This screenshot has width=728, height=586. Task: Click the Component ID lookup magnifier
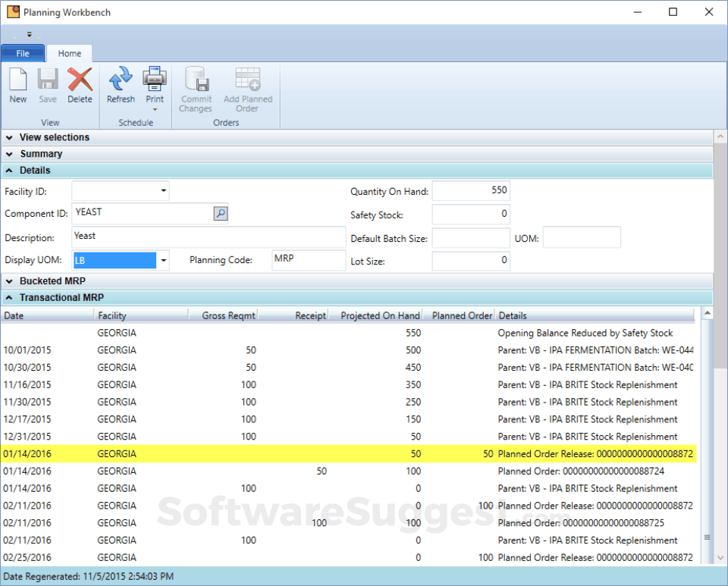pyautogui.click(x=220, y=214)
